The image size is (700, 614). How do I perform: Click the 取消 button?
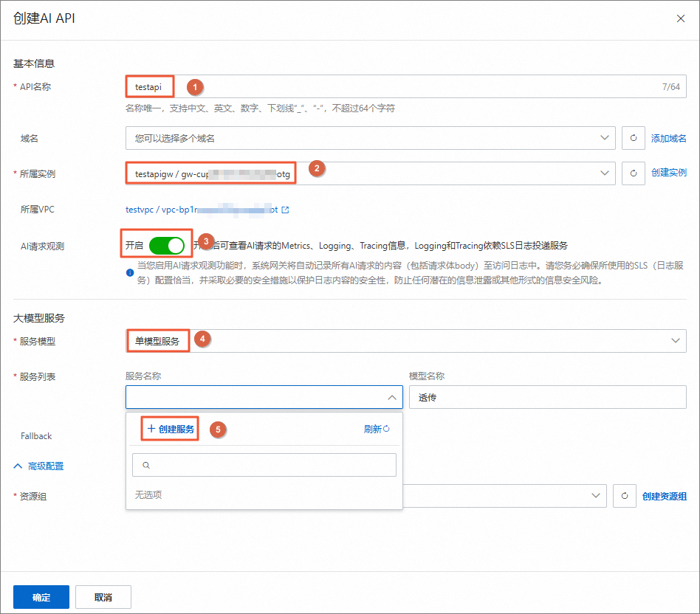pyautogui.click(x=103, y=597)
